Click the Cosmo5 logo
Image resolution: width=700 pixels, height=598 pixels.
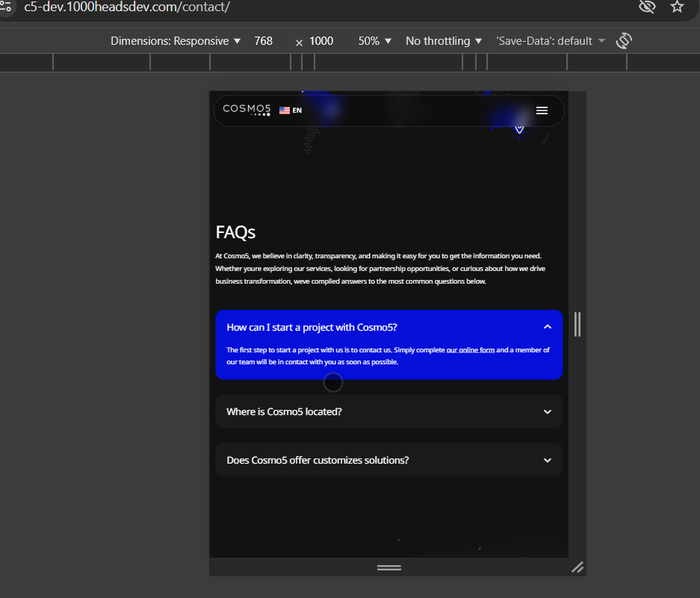(x=247, y=110)
